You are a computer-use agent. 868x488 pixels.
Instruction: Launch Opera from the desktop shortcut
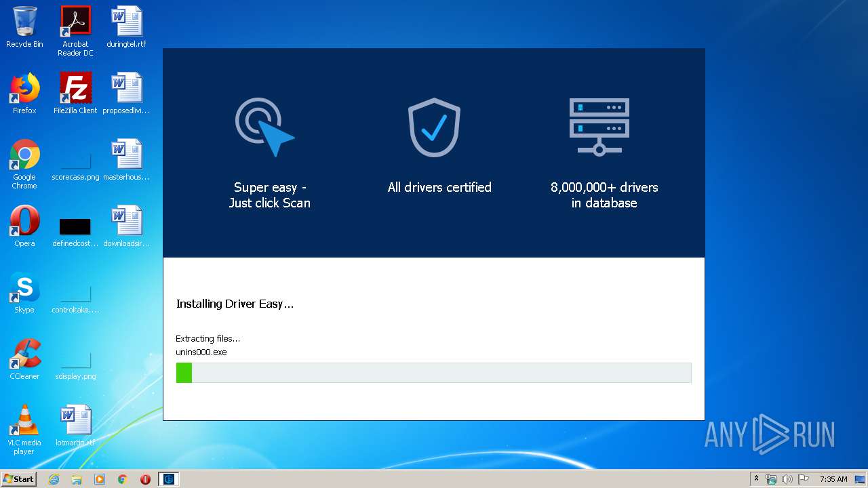[24, 226]
